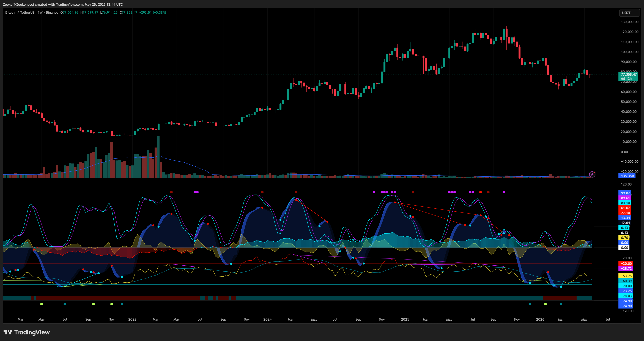Screen dimensions: 644x341
Task: Click the 120.00 indicator scale label
Action: [x=626, y=184]
